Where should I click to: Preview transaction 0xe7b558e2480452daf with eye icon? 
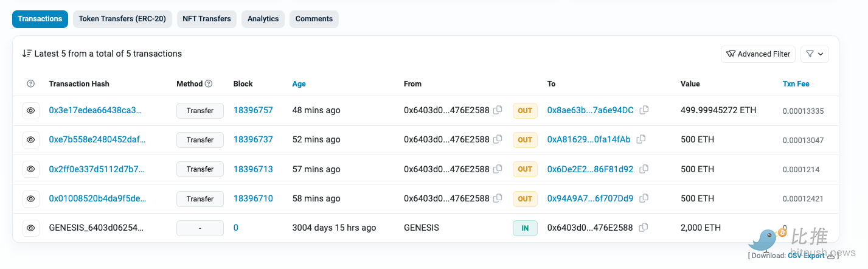31,140
